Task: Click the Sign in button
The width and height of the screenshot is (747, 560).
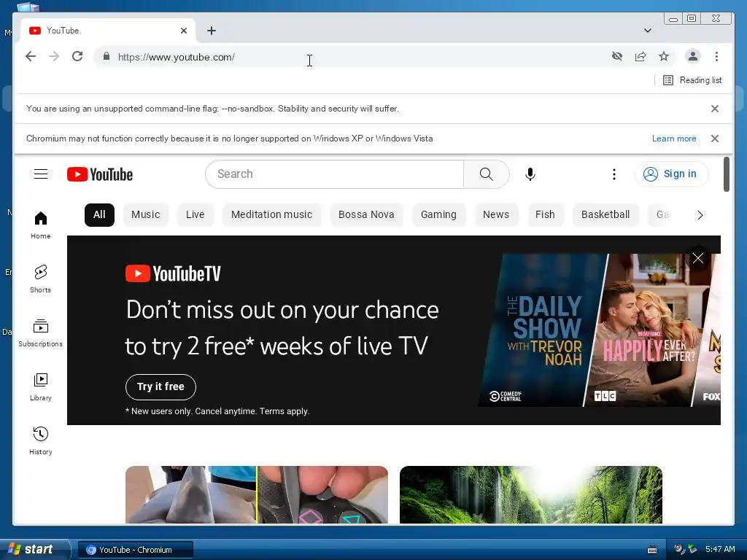Action: click(671, 174)
